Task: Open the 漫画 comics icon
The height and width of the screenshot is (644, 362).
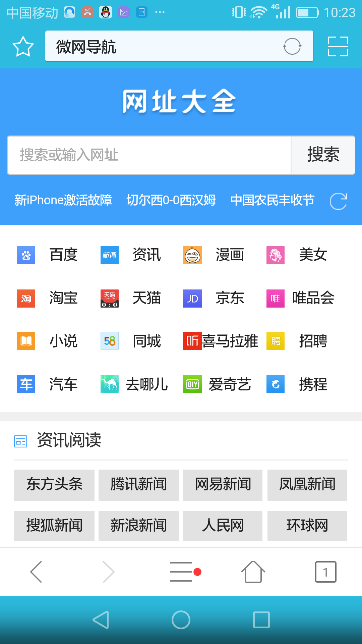Action: [x=192, y=255]
